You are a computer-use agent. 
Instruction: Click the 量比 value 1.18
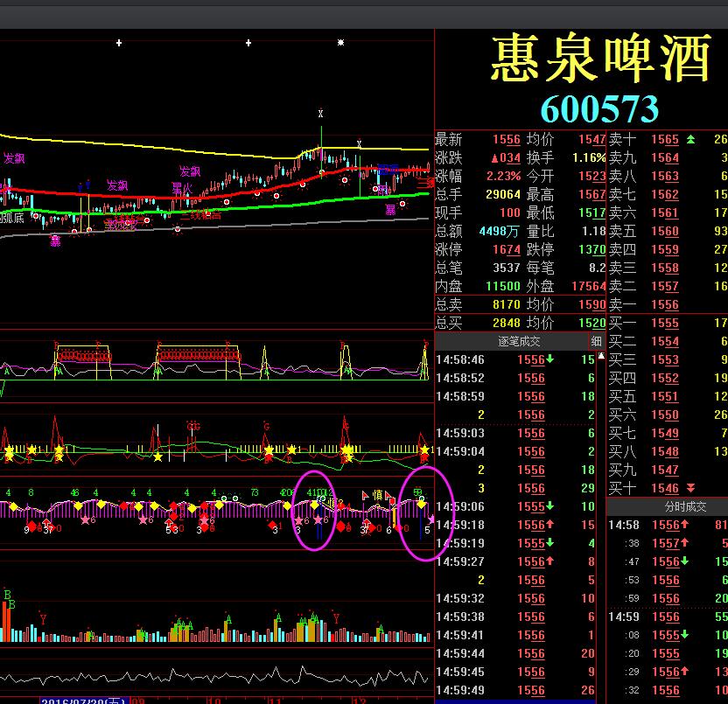(x=594, y=231)
